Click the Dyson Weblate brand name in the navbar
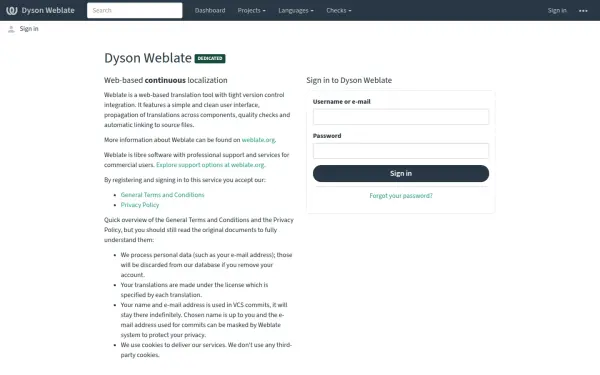Viewport: 600px width, 375px height. [48, 10]
